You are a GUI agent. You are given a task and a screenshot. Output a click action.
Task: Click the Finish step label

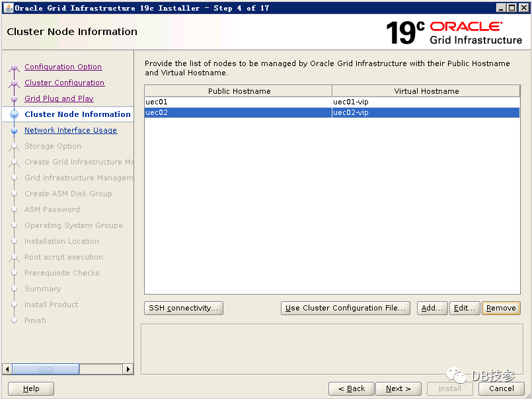tap(35, 320)
